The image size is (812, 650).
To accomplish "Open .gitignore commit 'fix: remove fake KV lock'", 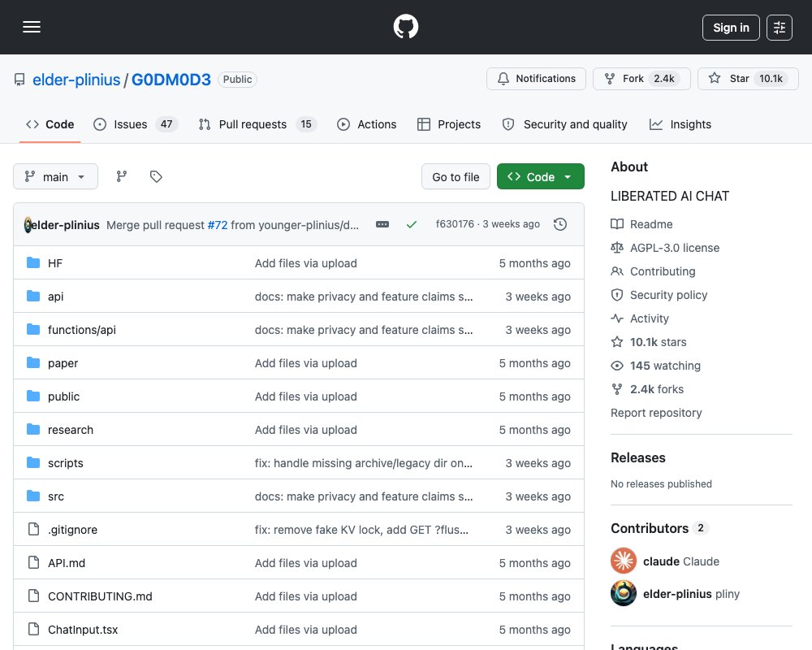I will click(361, 530).
